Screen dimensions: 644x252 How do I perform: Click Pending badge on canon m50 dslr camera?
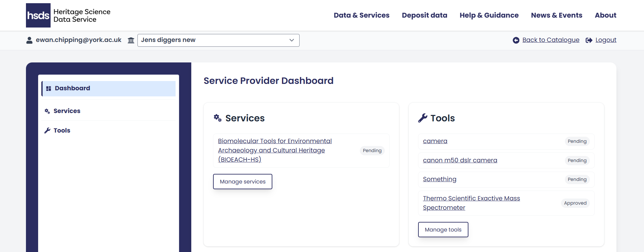click(577, 160)
